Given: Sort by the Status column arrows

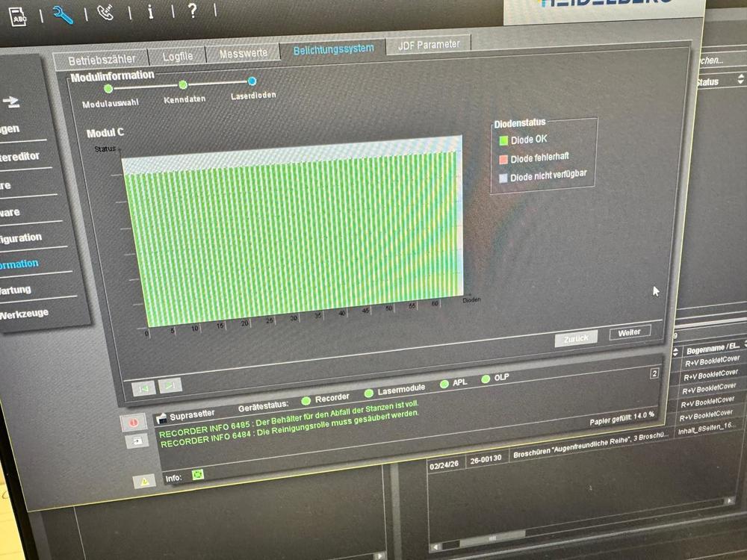Looking at the screenshot, I should click(740, 79).
